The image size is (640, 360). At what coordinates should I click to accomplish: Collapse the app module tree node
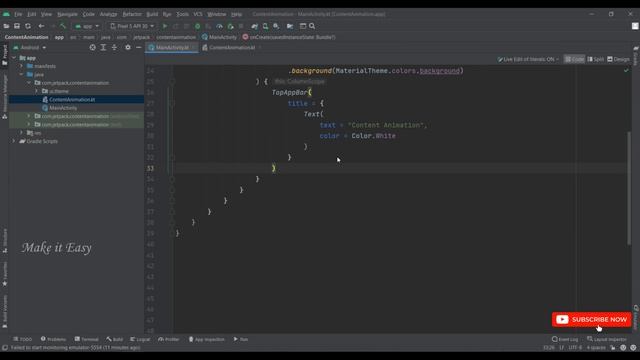(14, 58)
